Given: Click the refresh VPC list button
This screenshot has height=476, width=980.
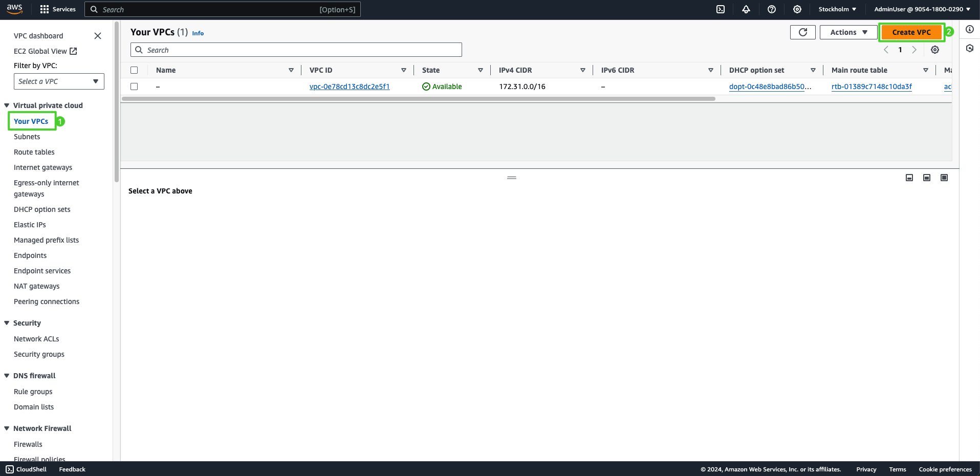Looking at the screenshot, I should (802, 32).
